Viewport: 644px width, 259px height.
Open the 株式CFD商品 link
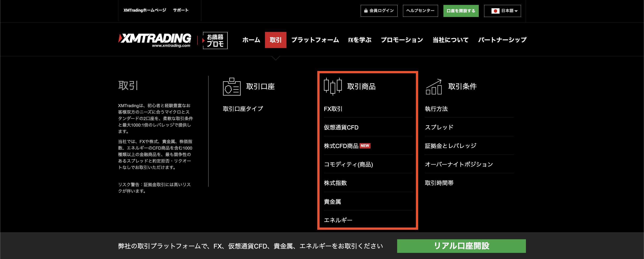(341, 146)
